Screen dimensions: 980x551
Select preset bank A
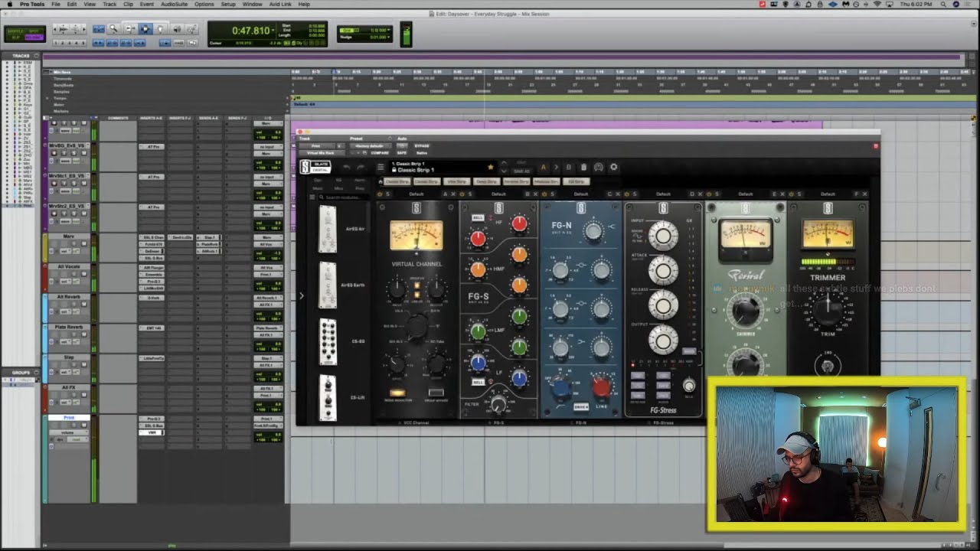tap(544, 167)
